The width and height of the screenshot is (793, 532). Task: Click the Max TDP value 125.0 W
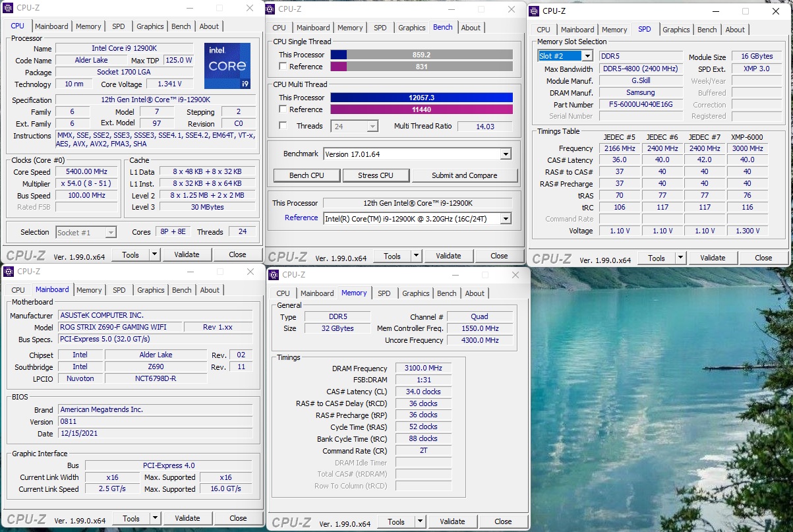(178, 60)
